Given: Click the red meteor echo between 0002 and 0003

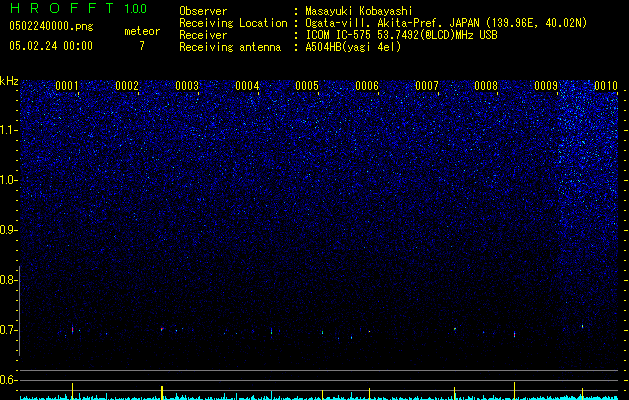Looking at the screenshot, I should (x=162, y=329).
